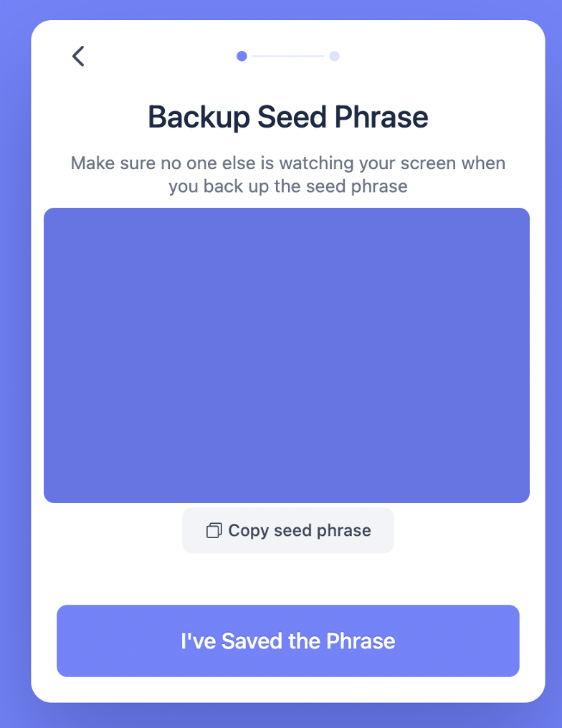Reveal the hidden seed phrase box

click(287, 355)
